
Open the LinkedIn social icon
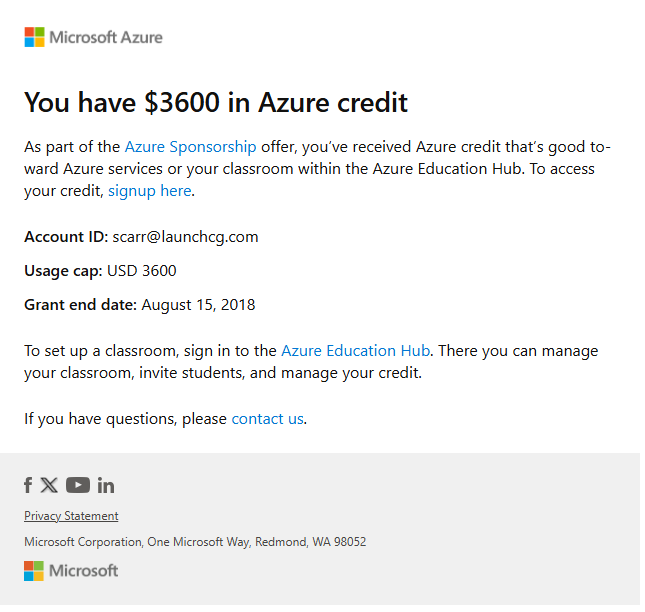pyautogui.click(x=106, y=485)
